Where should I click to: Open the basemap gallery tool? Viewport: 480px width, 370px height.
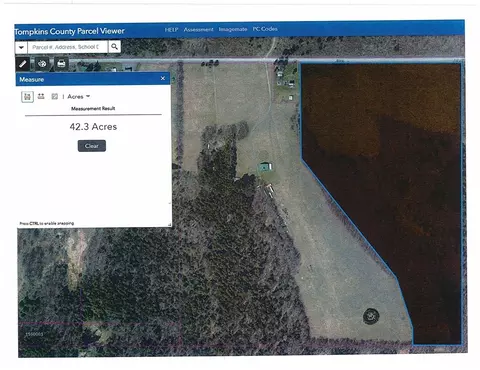pyautogui.click(x=42, y=64)
